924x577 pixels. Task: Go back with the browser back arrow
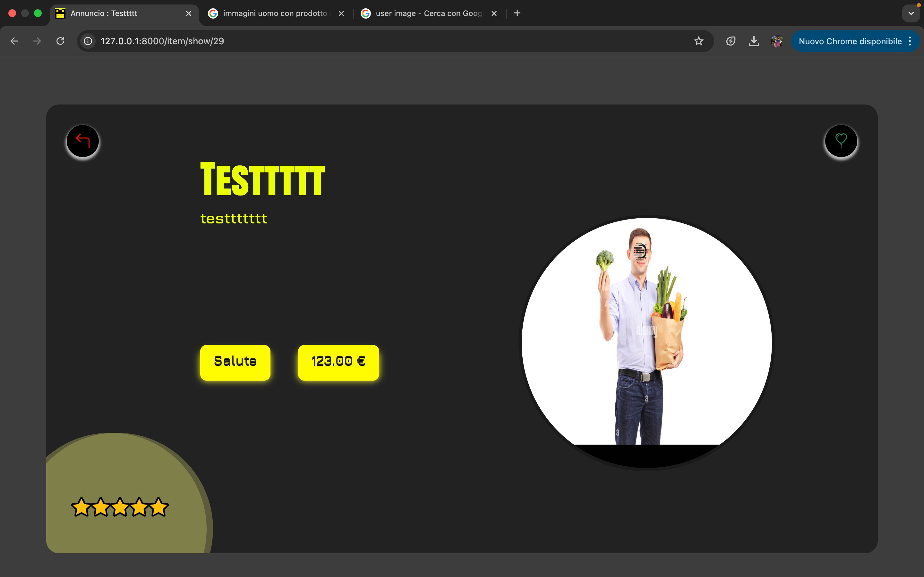[14, 41]
